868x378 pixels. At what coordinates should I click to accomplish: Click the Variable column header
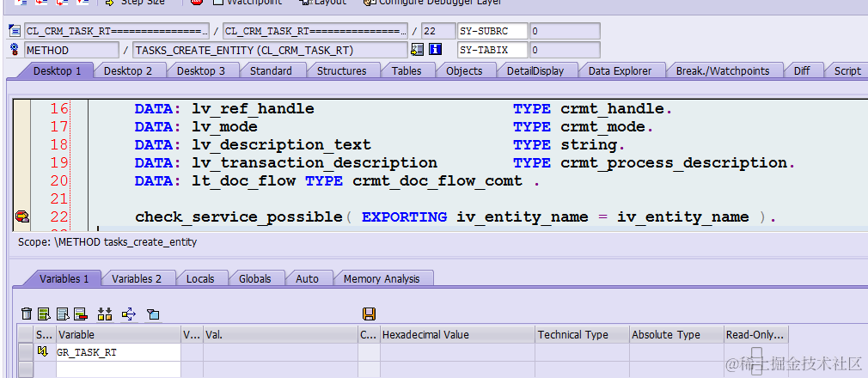(x=118, y=335)
